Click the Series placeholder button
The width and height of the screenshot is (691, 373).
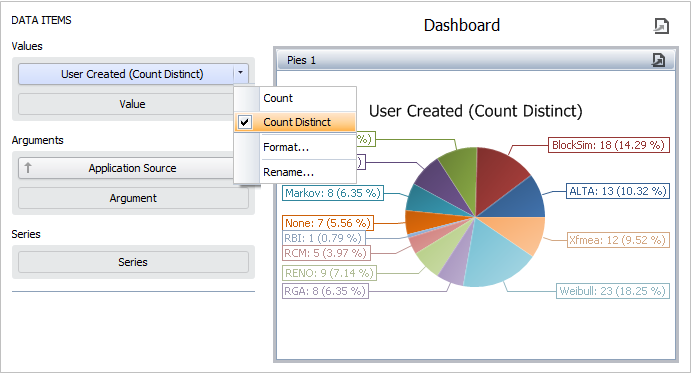[x=133, y=262]
